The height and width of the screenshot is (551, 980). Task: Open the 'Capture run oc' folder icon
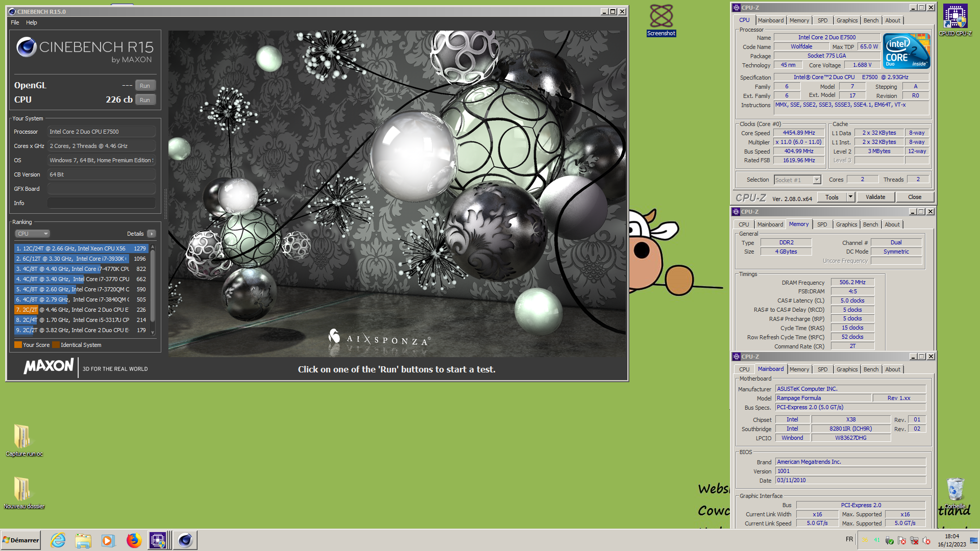click(x=24, y=441)
